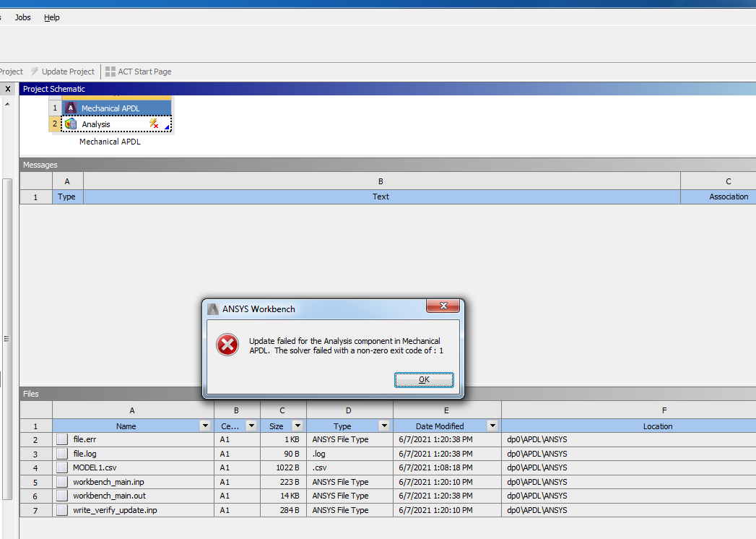
Task: Close the left side panel with X
Action: point(8,89)
